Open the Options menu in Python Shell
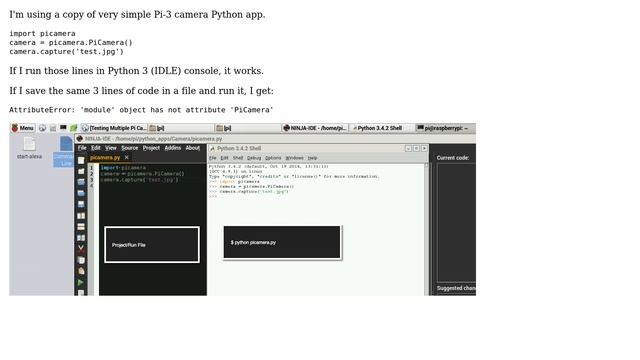Image resolution: width=640 pixels, height=360 pixels. pyautogui.click(x=273, y=158)
